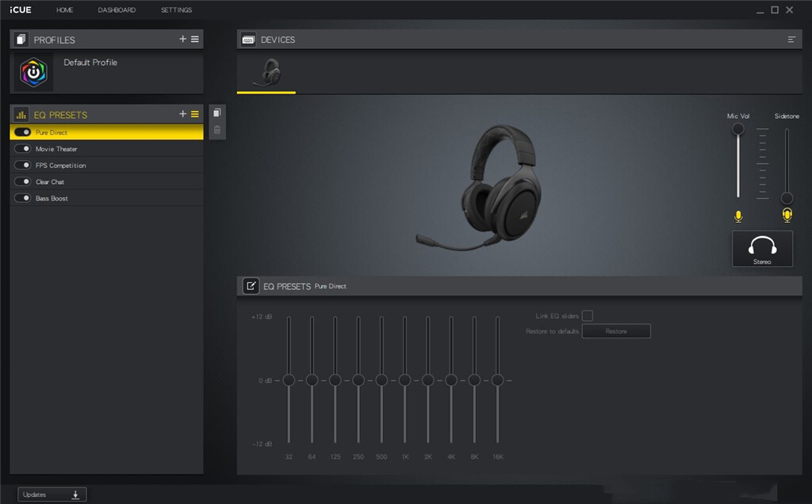Close the iCUE window
The image size is (812, 504).
tap(789, 10)
